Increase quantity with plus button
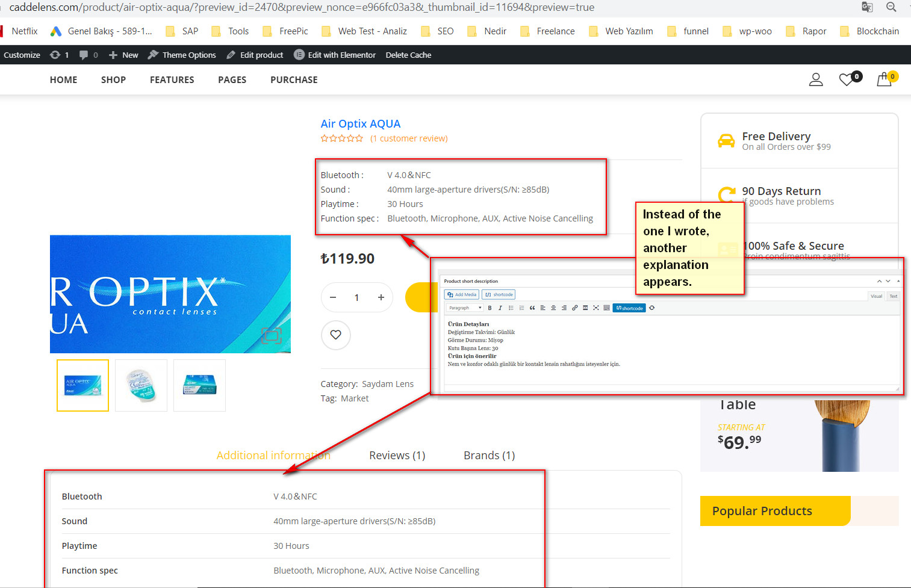Image resolution: width=911 pixels, height=588 pixels. point(381,297)
